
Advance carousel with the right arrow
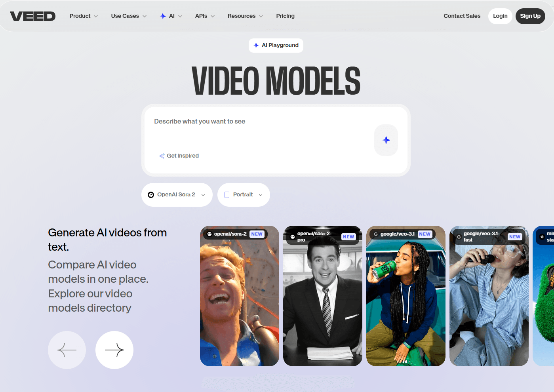[114, 350]
